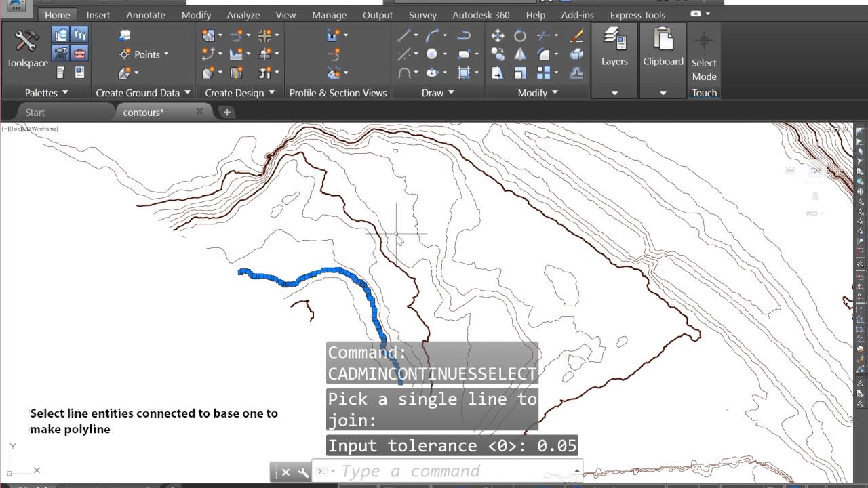Select the Move tool
868x488 pixels.
tap(498, 36)
